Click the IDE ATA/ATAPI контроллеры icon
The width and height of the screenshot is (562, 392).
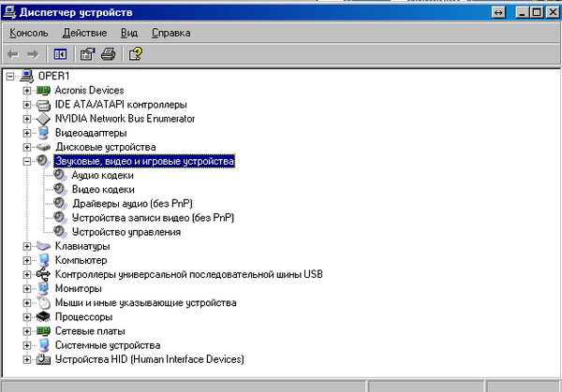point(43,105)
